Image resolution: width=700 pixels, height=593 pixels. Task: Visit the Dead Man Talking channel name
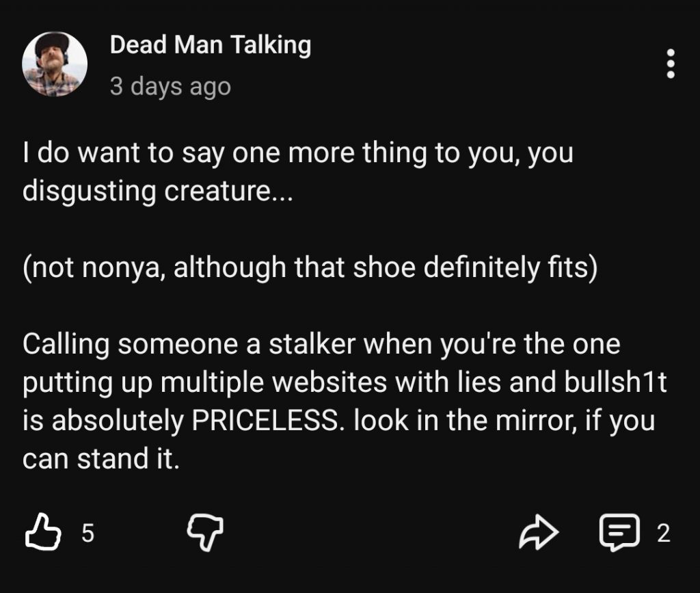[x=211, y=45]
